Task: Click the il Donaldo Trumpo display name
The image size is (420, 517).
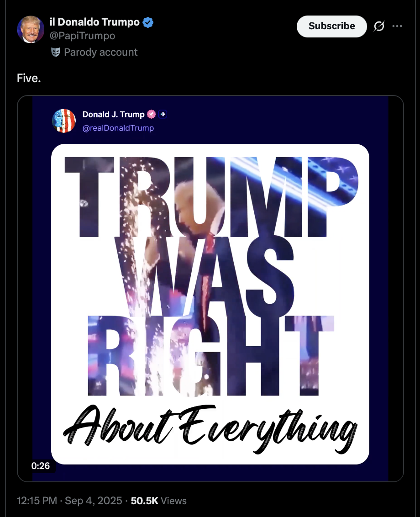Action: click(x=94, y=22)
